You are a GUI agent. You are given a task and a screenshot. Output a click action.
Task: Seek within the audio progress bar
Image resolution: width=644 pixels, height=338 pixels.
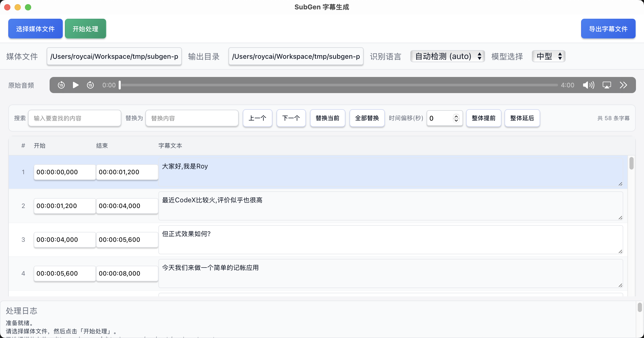[x=338, y=85]
